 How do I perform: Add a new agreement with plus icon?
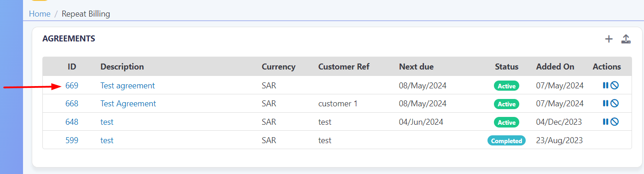(609, 39)
